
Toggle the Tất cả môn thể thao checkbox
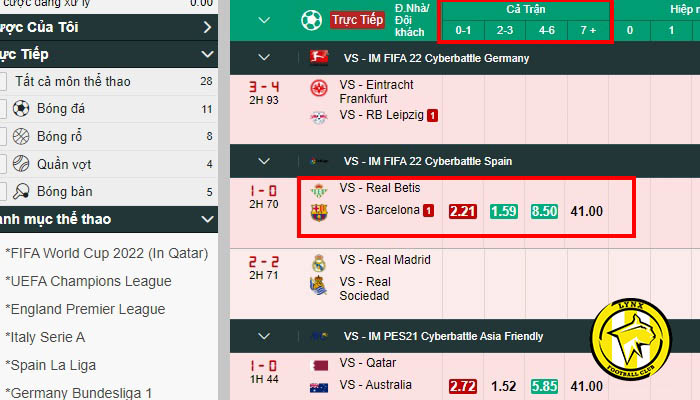click(x=2, y=82)
